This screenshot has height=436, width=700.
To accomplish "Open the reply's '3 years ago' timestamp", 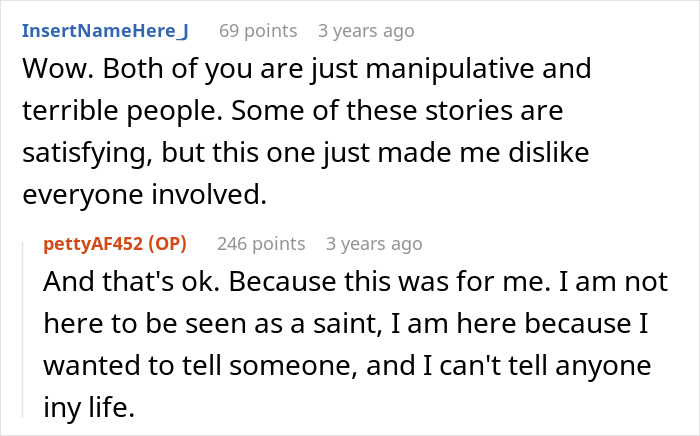I will 374,244.
